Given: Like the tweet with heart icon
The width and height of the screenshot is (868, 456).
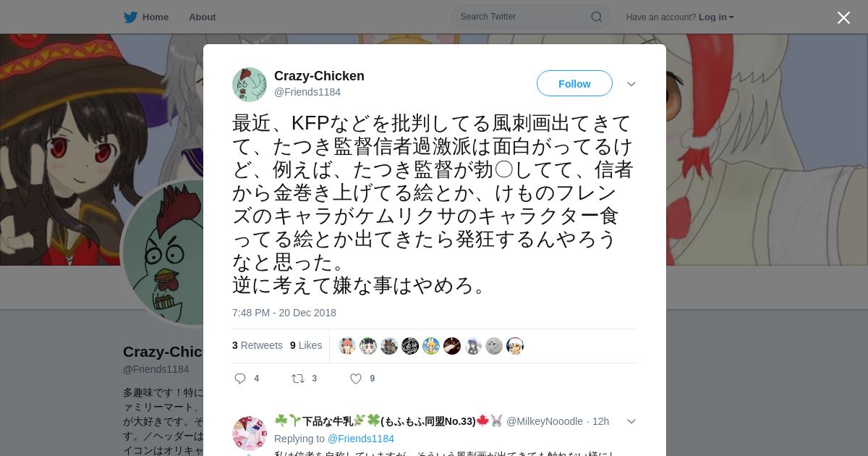Looking at the screenshot, I should coord(356,379).
